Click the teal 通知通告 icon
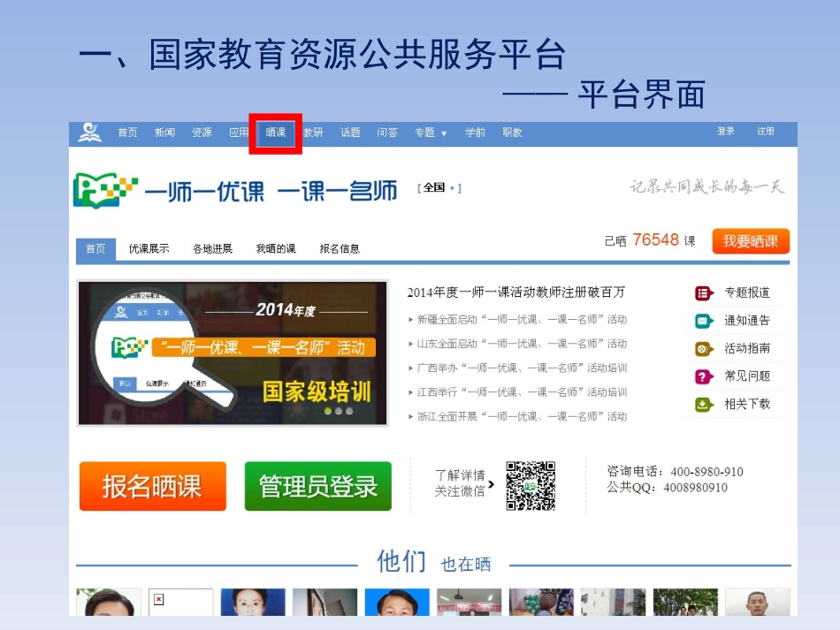This screenshot has width=840, height=630. 704,321
